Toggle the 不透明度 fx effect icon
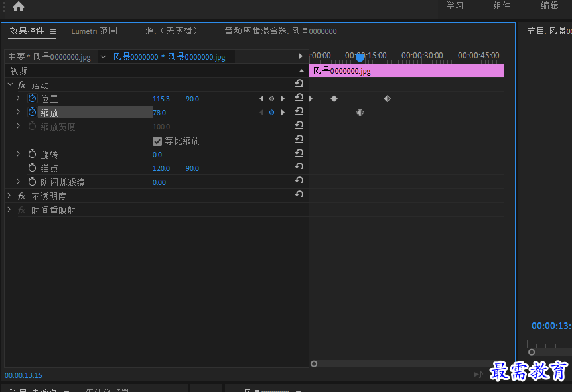The width and height of the screenshot is (572, 392). click(x=21, y=196)
